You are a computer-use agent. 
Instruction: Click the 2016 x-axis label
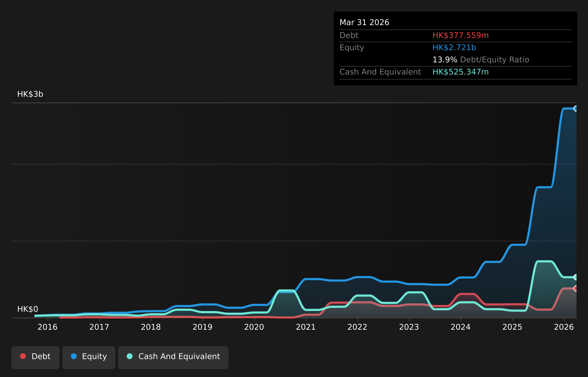tap(48, 327)
